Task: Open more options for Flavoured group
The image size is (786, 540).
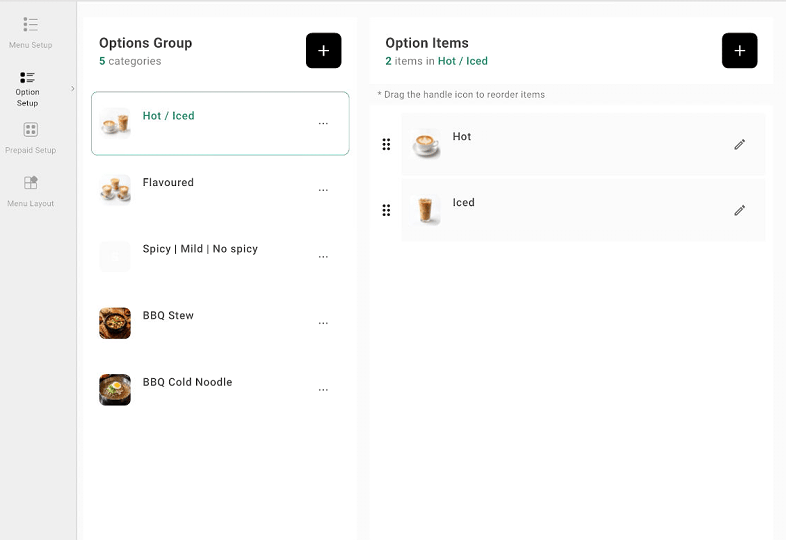Action: click(x=323, y=190)
